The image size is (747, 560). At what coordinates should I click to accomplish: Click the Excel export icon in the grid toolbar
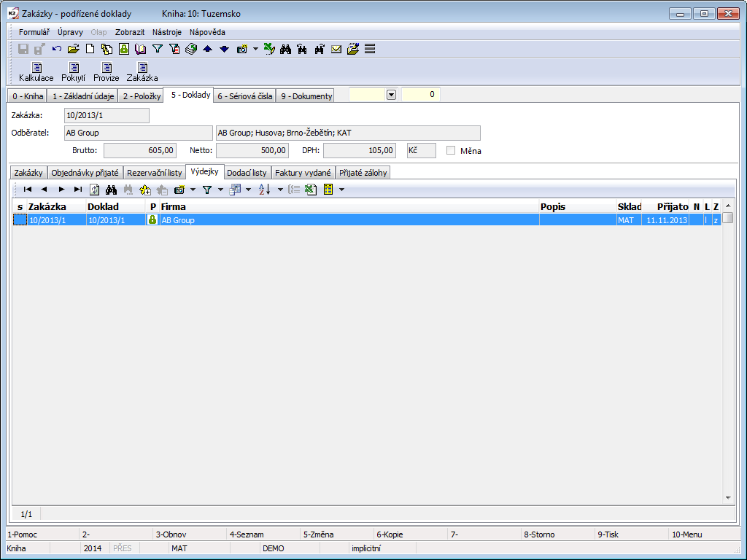point(311,190)
